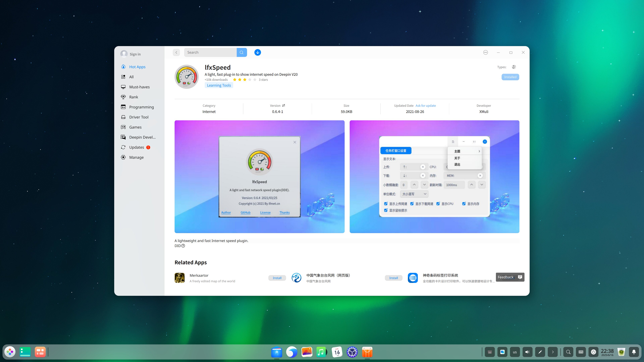Click the Sign in avatar
Viewport: 644px width, 362px height.
tap(124, 54)
